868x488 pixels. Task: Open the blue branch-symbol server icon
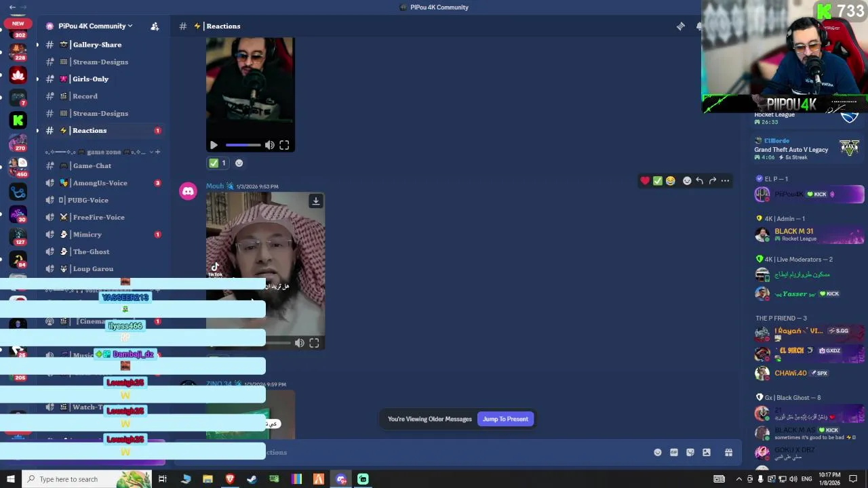click(x=18, y=192)
